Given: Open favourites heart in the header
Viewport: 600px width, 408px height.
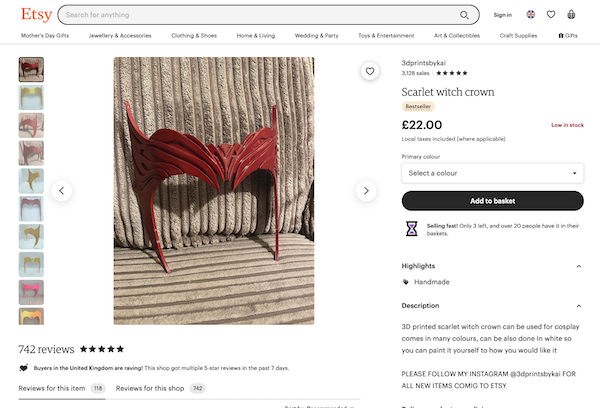Looking at the screenshot, I should [551, 15].
